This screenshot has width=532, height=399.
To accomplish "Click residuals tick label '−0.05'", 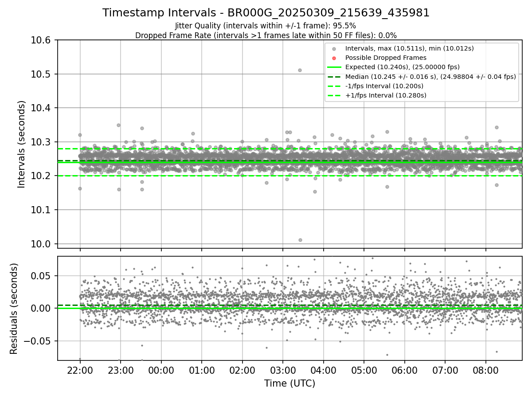I will pos(36,341).
